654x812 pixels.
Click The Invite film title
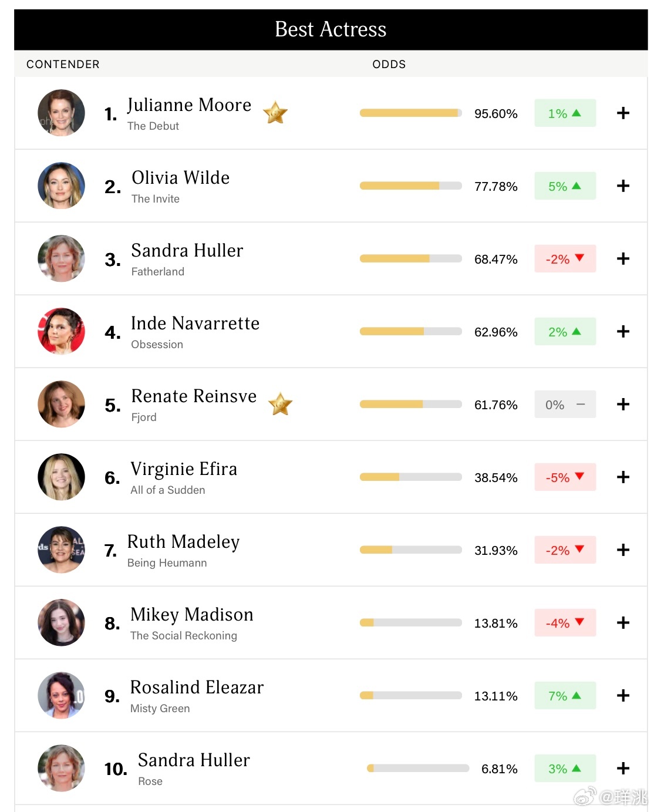[156, 199]
